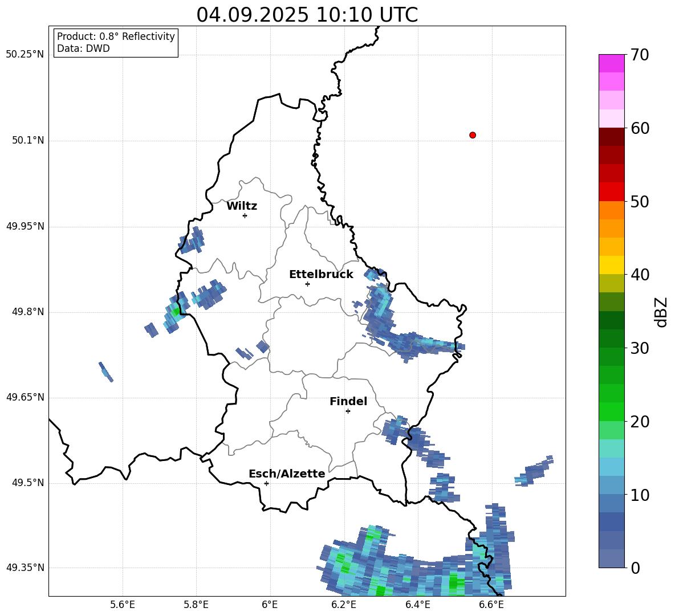Click the Data: DWD text
The image size is (675, 616).
click(x=83, y=48)
